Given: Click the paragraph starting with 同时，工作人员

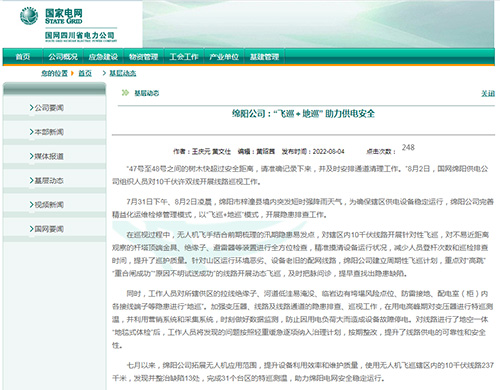Looking at the screenshot, I should click(303, 319).
